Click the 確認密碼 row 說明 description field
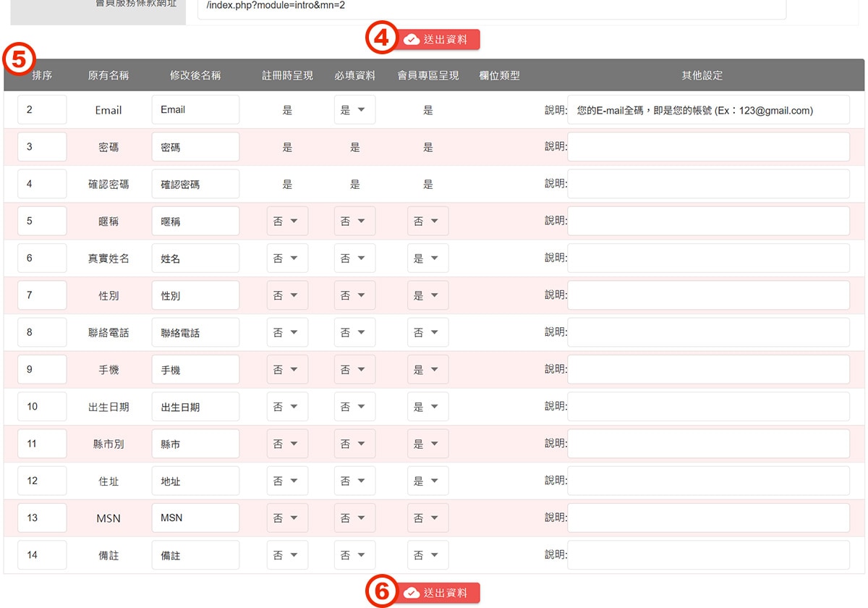Screen dimensions: 868x608 click(709, 184)
